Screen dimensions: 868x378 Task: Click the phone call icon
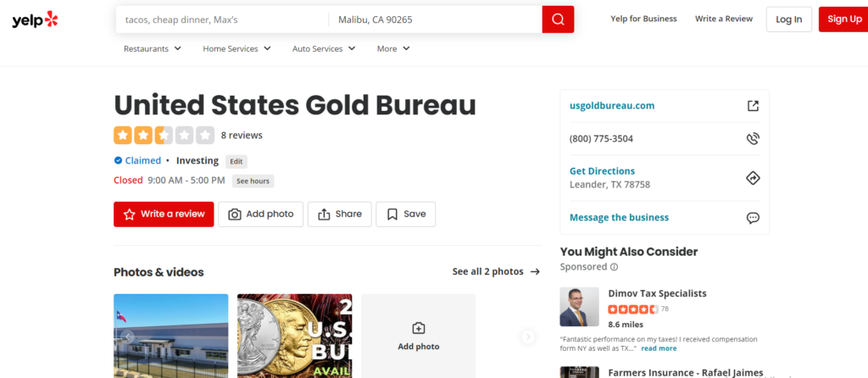pyautogui.click(x=752, y=139)
